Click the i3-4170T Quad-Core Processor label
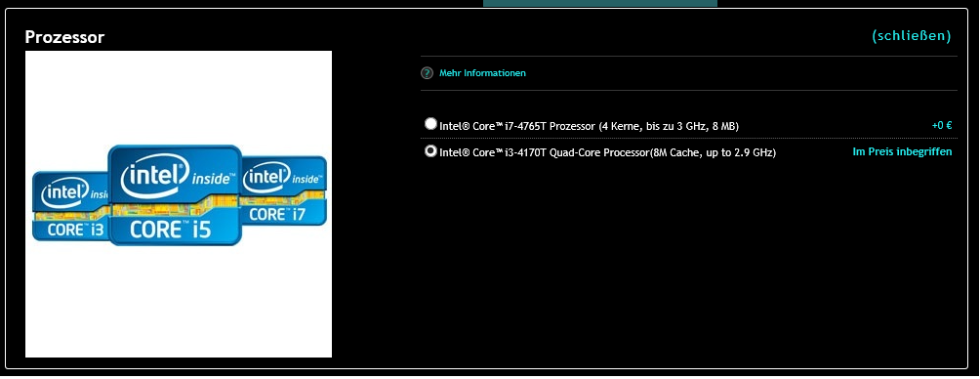 tap(607, 152)
